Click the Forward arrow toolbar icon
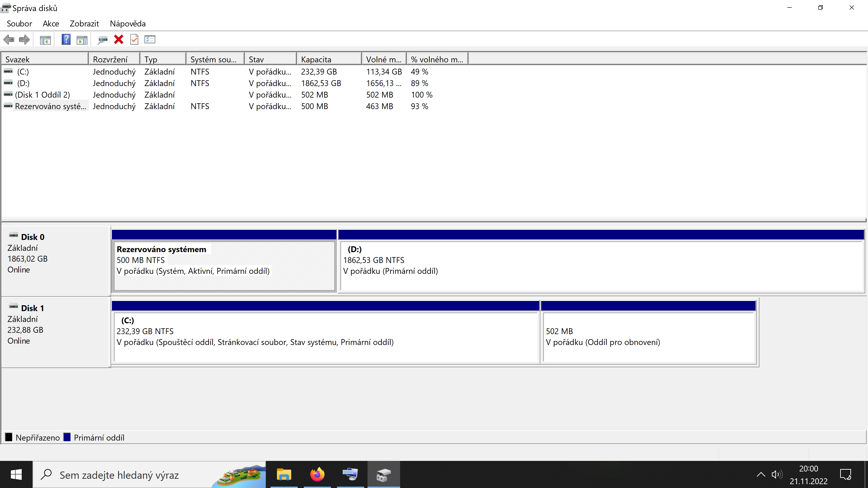 [x=24, y=40]
